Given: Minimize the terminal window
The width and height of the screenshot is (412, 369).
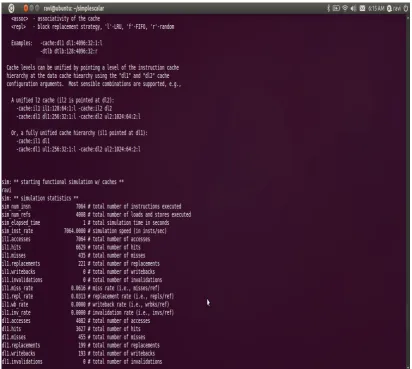Looking at the screenshot, I should click(x=32, y=8).
